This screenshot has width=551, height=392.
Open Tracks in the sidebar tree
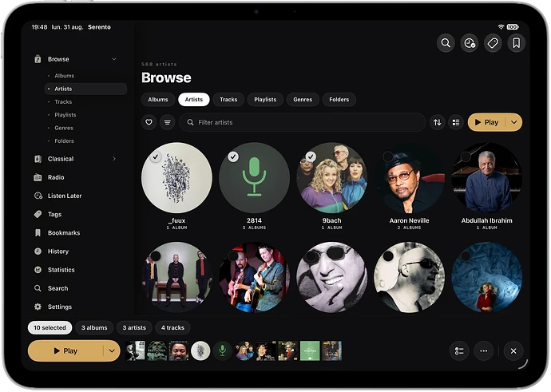click(x=63, y=102)
